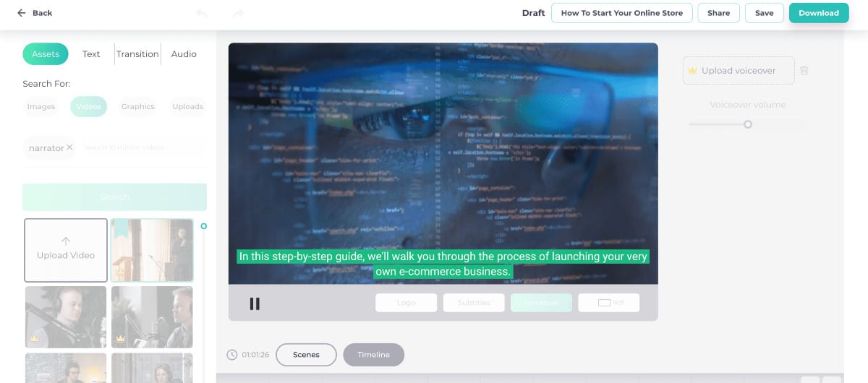
Task: Click the redo arrow icon
Action: (x=238, y=13)
